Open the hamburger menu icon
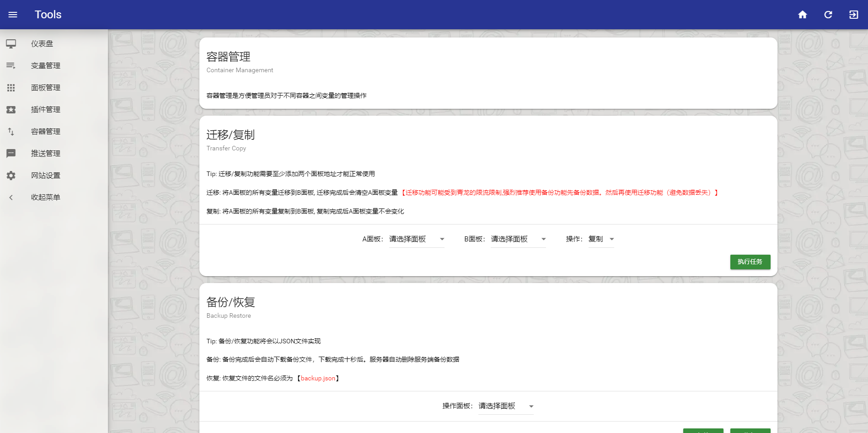The height and width of the screenshot is (433, 868). coord(13,15)
